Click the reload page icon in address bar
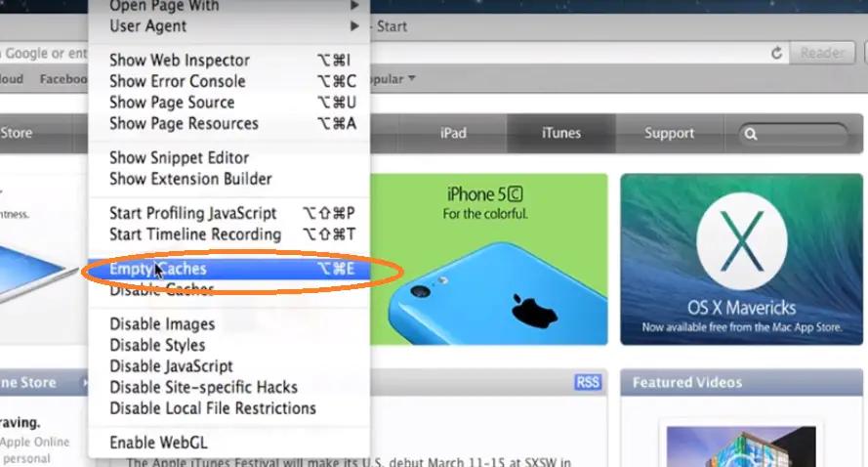The height and width of the screenshot is (467, 868). 776,53
